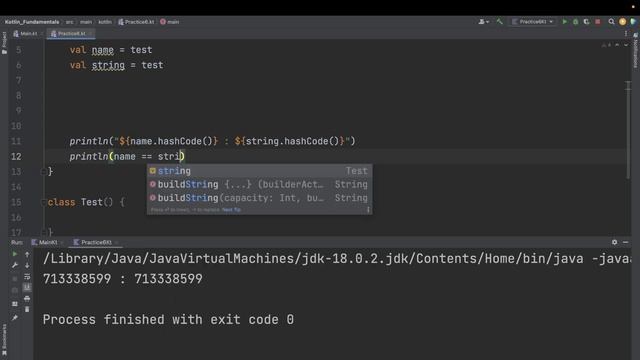The width and height of the screenshot is (640, 360).
Task: Open run configuration PracticeKt dropdown
Action: [533, 22]
